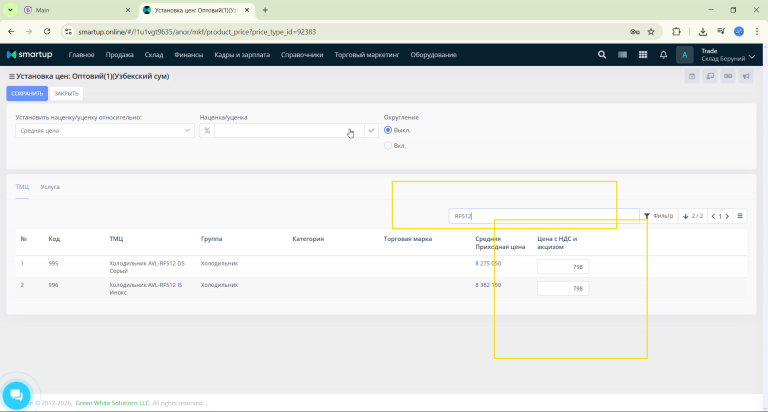
Task: Click the RF512 search field
Action: (x=544, y=216)
